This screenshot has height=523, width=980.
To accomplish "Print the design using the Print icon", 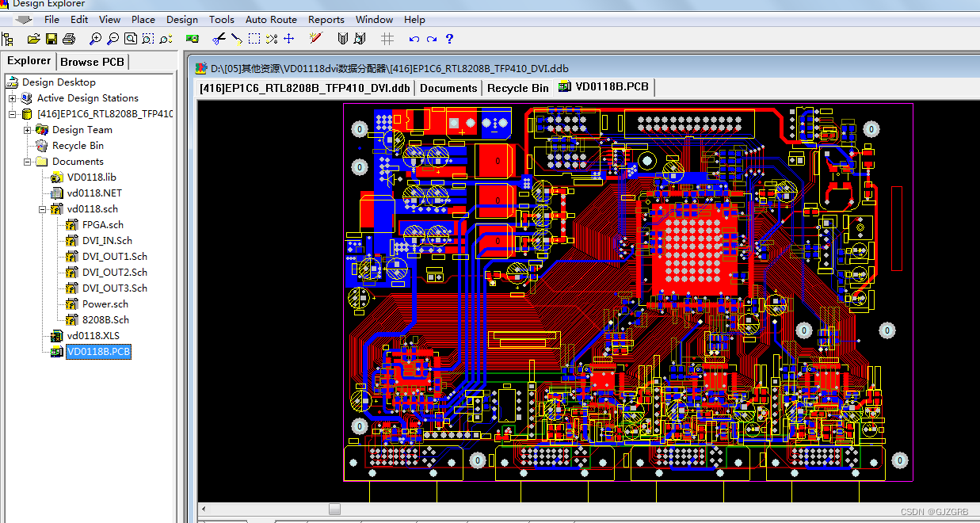I will coord(70,38).
